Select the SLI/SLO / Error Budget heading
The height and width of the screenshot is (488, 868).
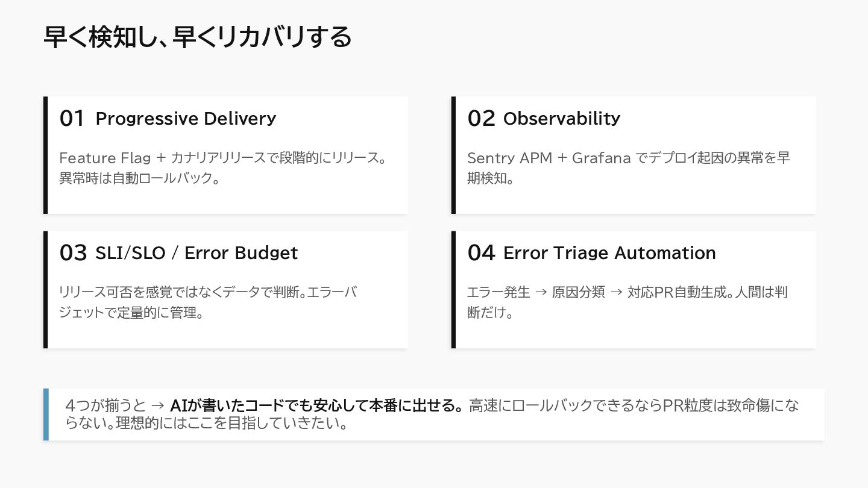pyautogui.click(x=197, y=253)
